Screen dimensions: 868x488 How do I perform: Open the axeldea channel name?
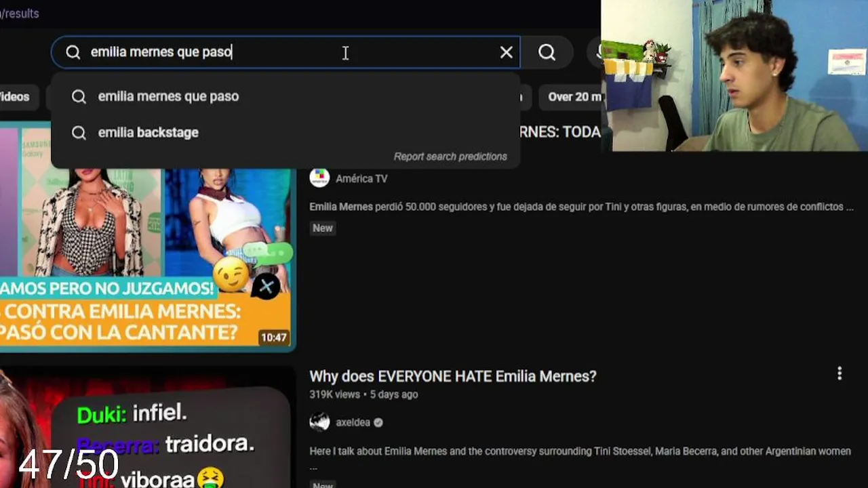pyautogui.click(x=353, y=422)
